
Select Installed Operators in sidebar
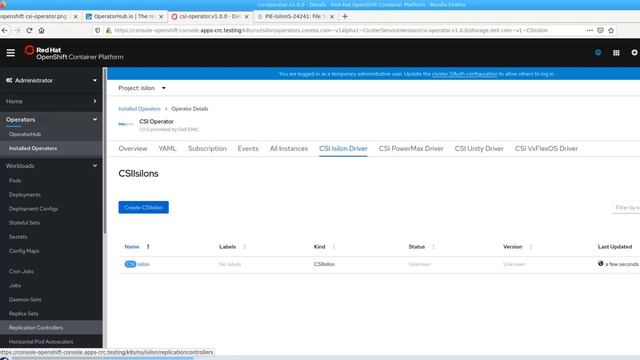[33, 149]
